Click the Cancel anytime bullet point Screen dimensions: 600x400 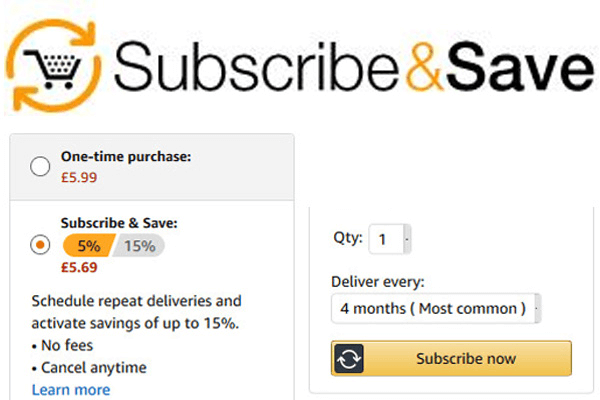[x=88, y=366]
